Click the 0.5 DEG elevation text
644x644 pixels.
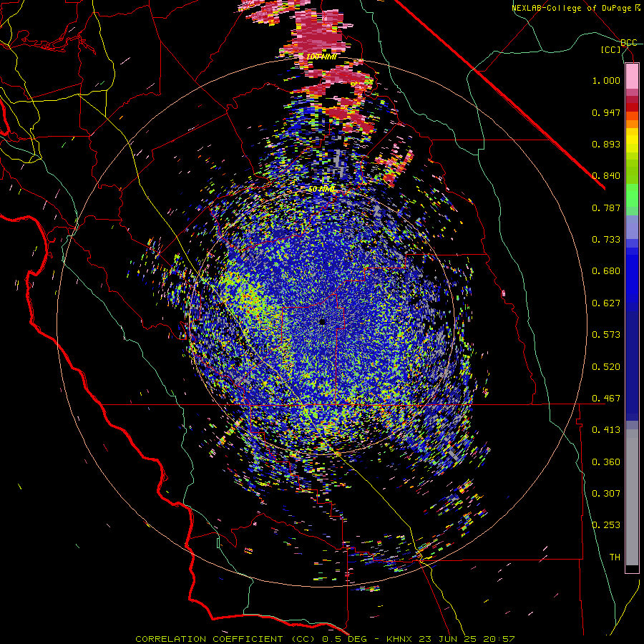pyautogui.click(x=343, y=639)
